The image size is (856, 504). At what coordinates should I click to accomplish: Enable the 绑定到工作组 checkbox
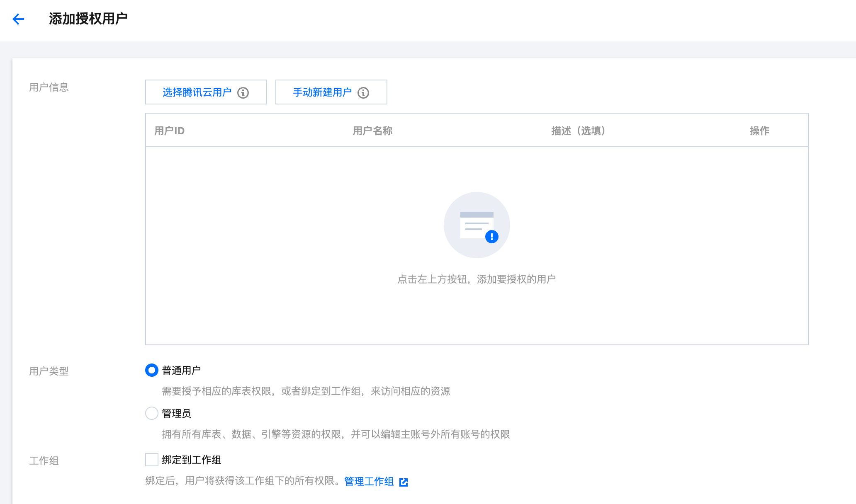[x=152, y=460]
